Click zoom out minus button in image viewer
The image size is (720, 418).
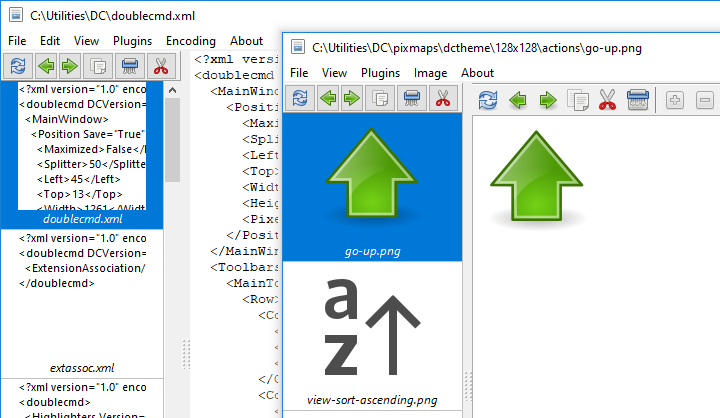click(705, 100)
